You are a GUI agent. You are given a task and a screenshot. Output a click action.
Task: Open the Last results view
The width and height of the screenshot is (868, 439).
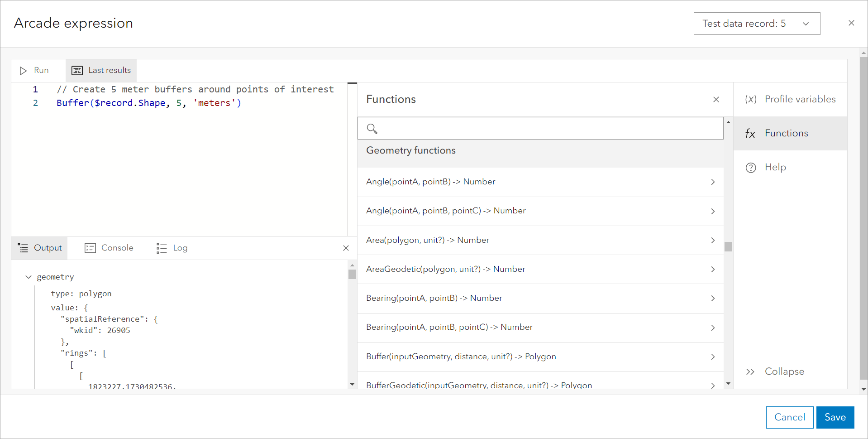[x=101, y=70]
